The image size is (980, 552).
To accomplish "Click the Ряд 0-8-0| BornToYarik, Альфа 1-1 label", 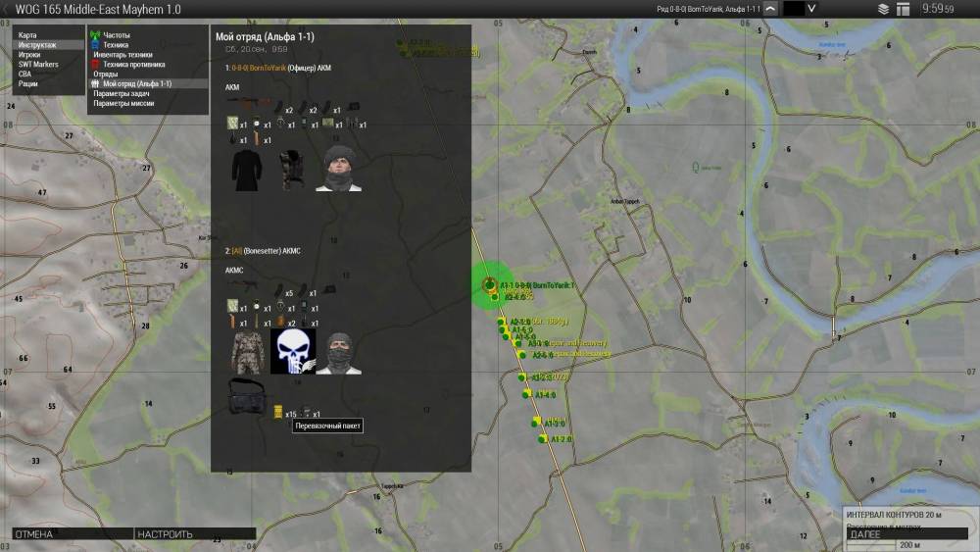I will pos(709,9).
